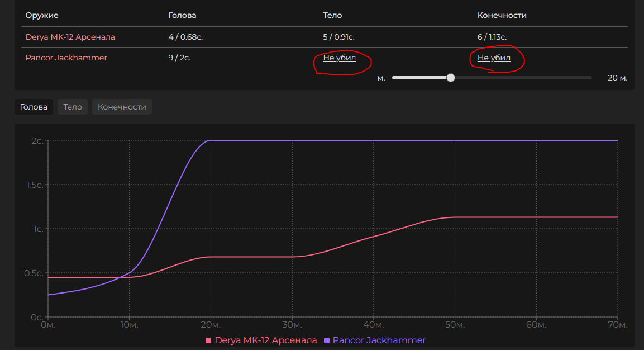Open the Pancor Jackhammer weapon link in table
The width and height of the screenshot is (644, 350).
[66, 58]
